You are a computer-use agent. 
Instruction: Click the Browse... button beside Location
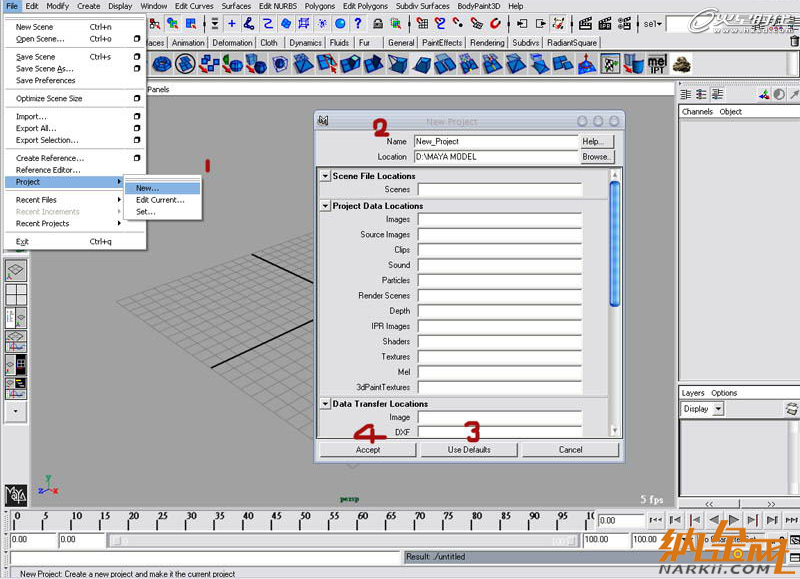pos(596,157)
